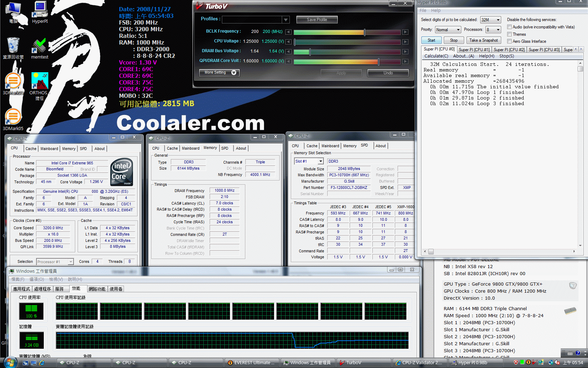Increase DRAM Bus Voltage with right arrow
Viewport: 588px width, 368px height.
pos(405,52)
